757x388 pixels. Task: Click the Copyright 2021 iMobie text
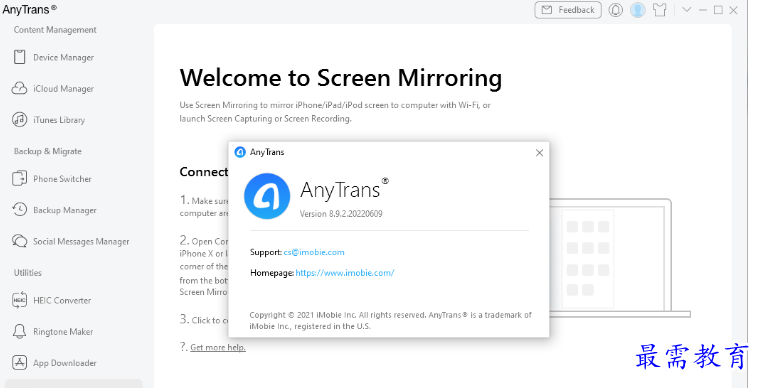[x=390, y=320]
